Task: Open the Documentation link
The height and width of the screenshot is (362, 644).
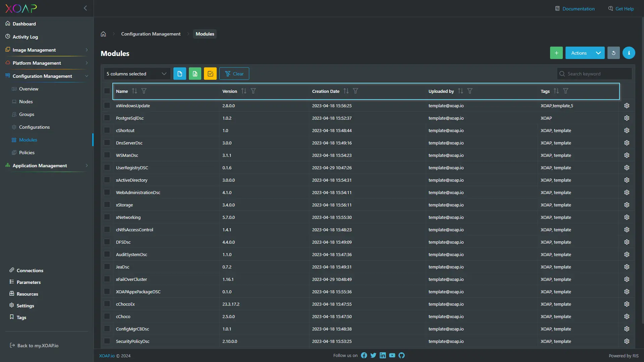Action: (x=578, y=8)
